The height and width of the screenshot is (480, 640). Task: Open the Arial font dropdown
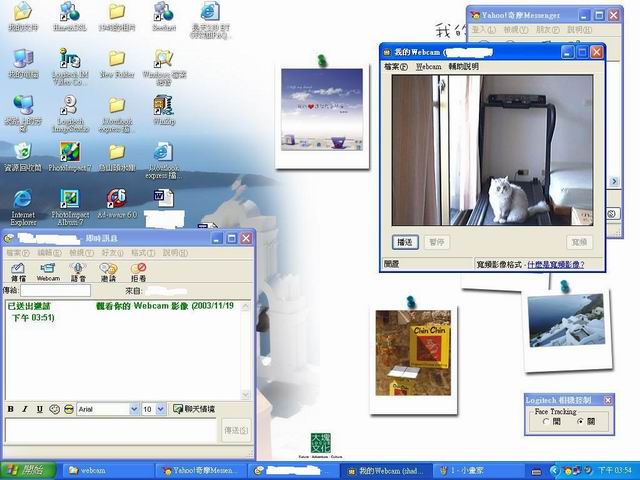134,409
